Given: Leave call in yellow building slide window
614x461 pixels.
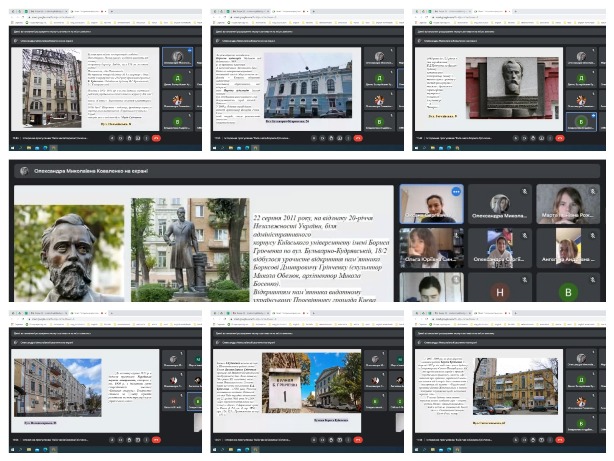Looking at the screenshot, I should [x=560, y=440].
